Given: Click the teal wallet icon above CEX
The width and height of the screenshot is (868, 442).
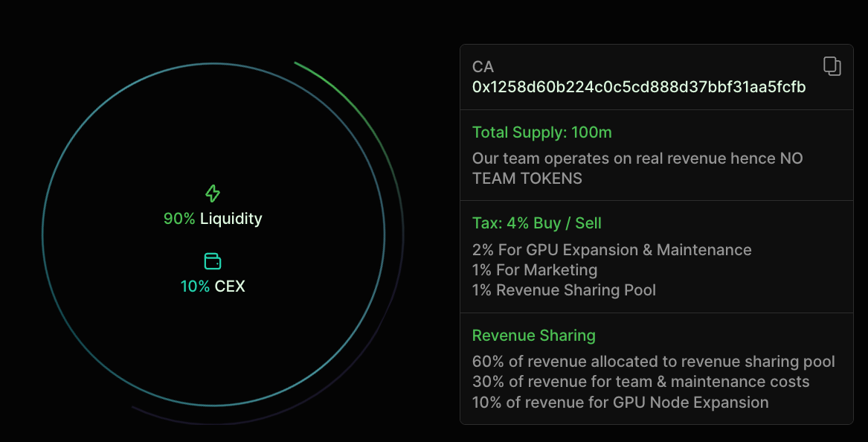Looking at the screenshot, I should (213, 261).
